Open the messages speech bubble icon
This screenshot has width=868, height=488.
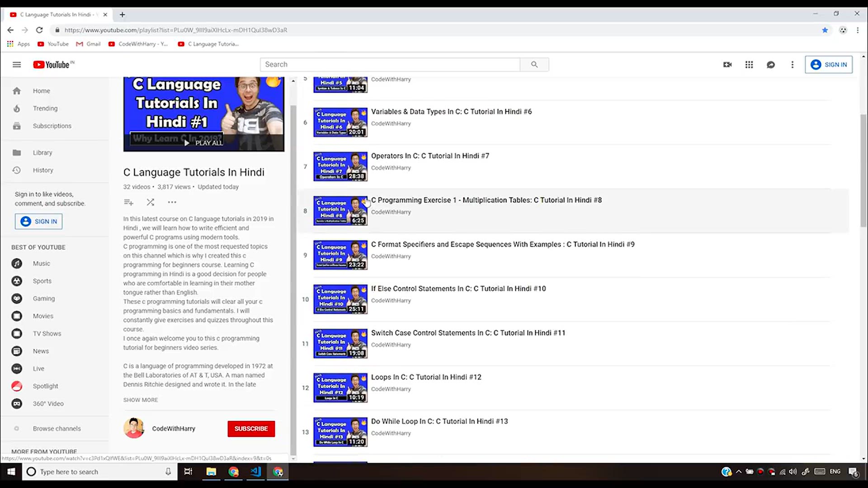pyautogui.click(x=771, y=65)
